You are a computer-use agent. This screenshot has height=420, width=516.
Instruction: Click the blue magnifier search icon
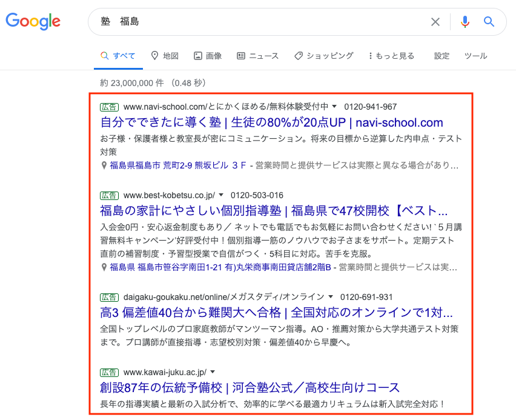(x=489, y=22)
